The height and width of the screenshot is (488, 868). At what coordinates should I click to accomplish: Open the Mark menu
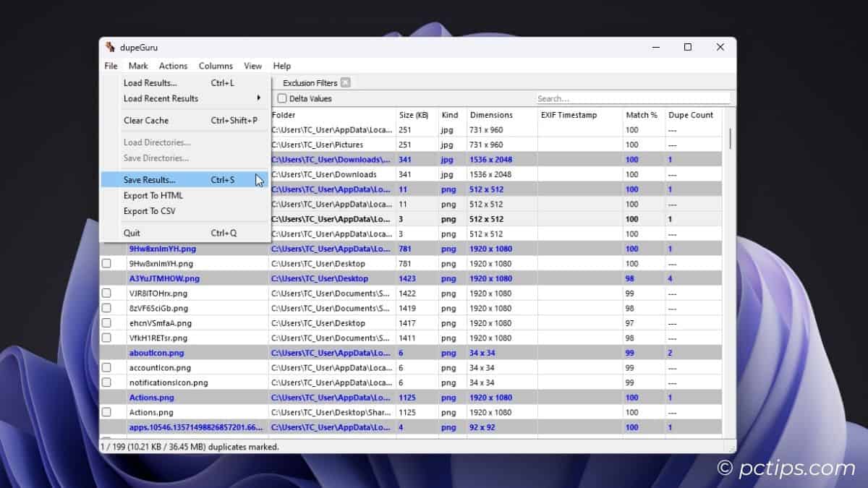coord(137,66)
